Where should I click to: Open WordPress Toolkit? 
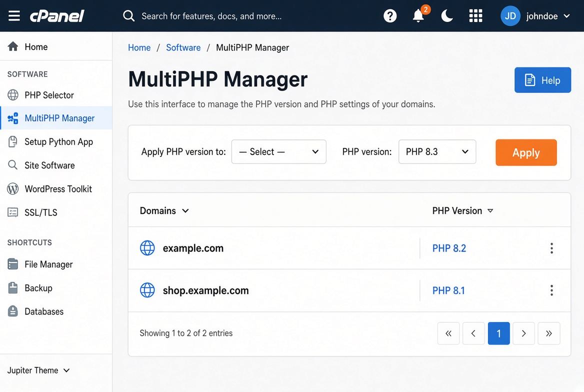point(56,189)
